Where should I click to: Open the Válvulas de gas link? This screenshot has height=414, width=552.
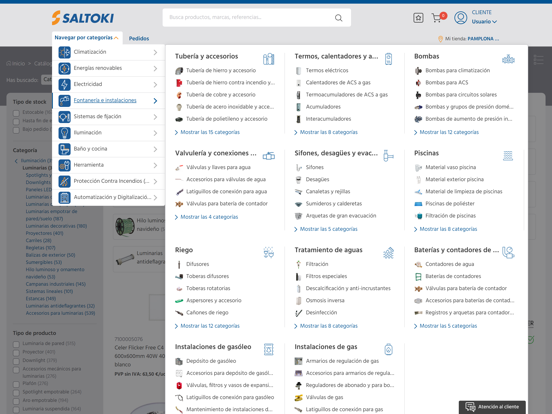(324, 397)
